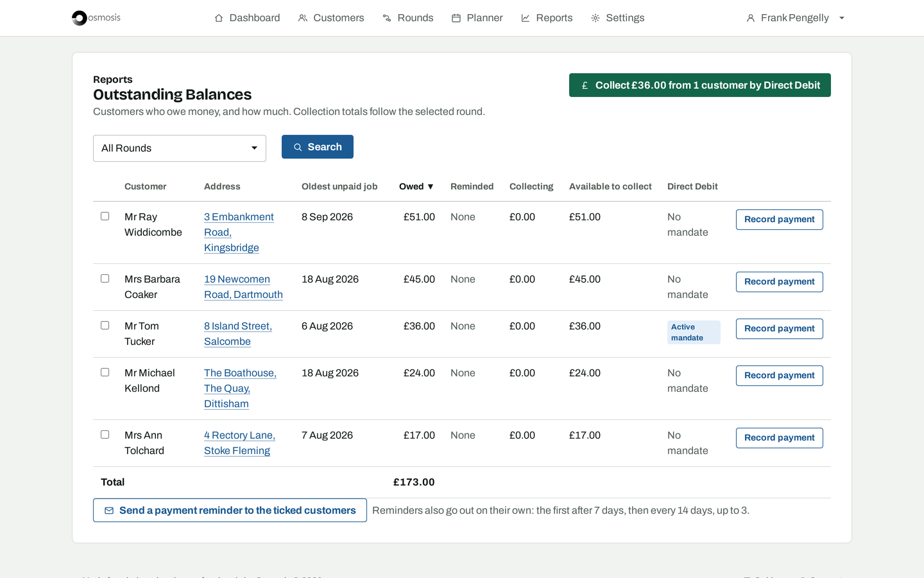Send a payment reminder to ticked customers
924x578 pixels.
tap(230, 511)
